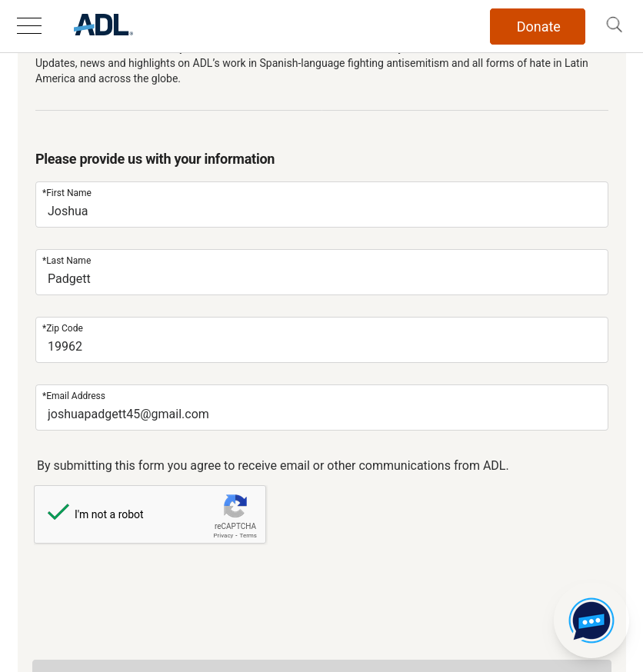Click "Please provide us with your information" heading
The width and height of the screenshot is (643, 672).
click(155, 159)
